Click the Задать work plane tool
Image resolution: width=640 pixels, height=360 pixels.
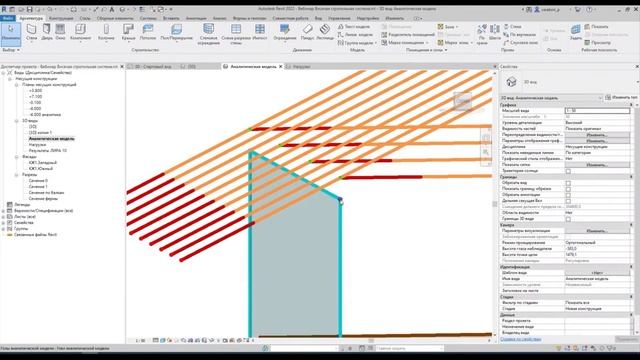point(576,32)
